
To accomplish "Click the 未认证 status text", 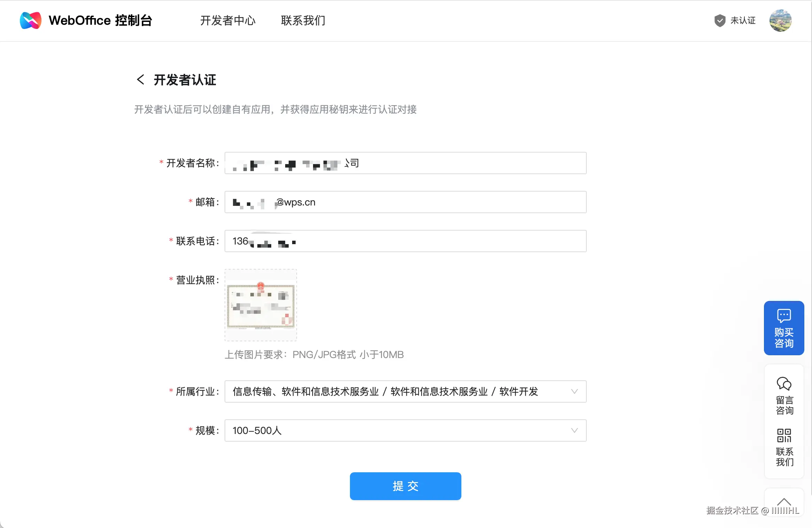I will (x=743, y=21).
